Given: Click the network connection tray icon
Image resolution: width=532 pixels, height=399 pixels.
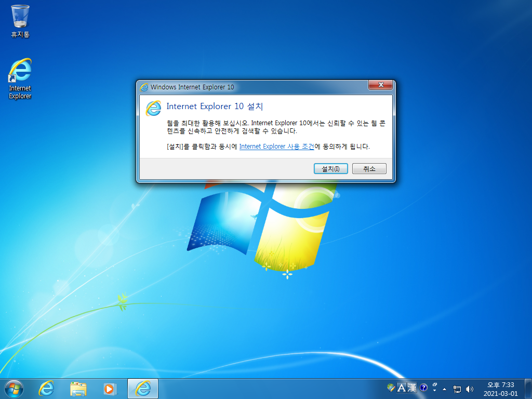Looking at the screenshot, I should pos(457,389).
